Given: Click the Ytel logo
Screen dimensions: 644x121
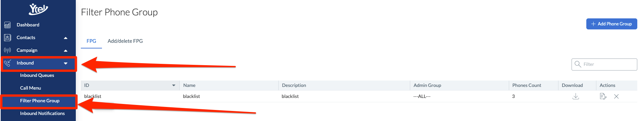Looking at the screenshot, I should point(38,9).
